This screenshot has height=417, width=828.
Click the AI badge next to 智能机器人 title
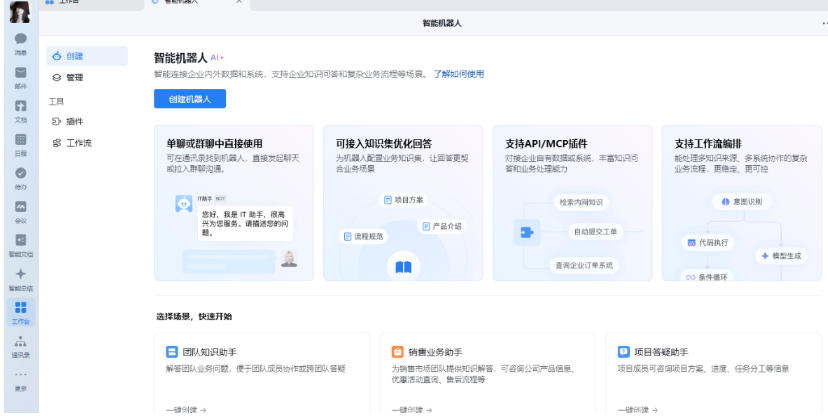coord(217,58)
